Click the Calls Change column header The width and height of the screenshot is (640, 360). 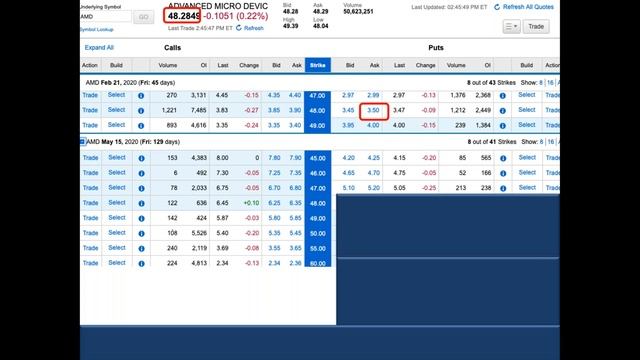249,65
